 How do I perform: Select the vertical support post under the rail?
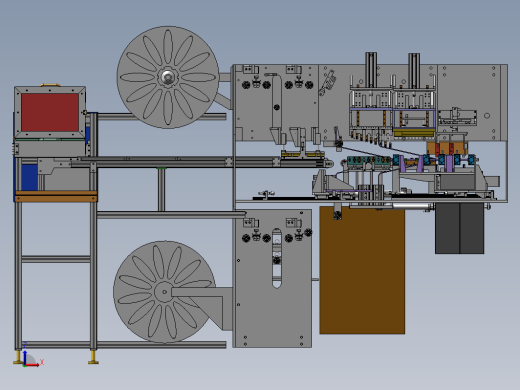161,189
